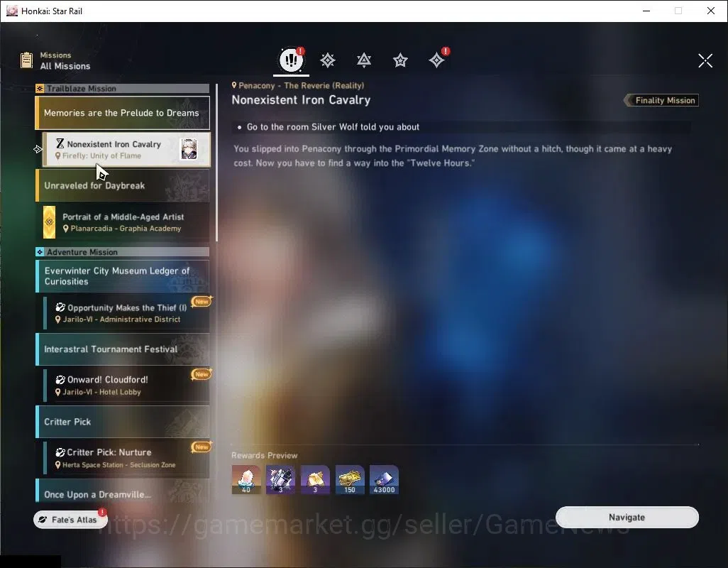The height and width of the screenshot is (568, 728).
Task: Click the reward item showing 40
Action: pyautogui.click(x=246, y=480)
